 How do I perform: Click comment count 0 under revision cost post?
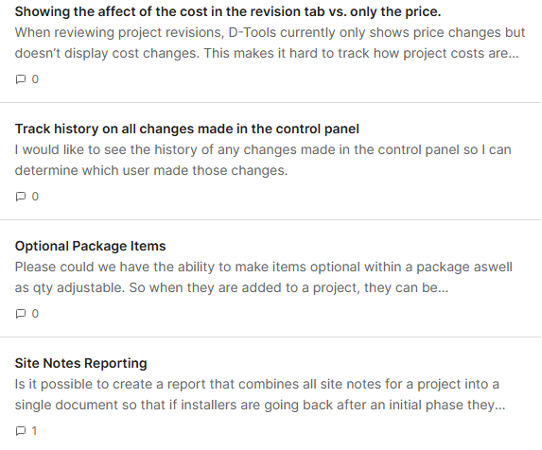click(x=35, y=79)
